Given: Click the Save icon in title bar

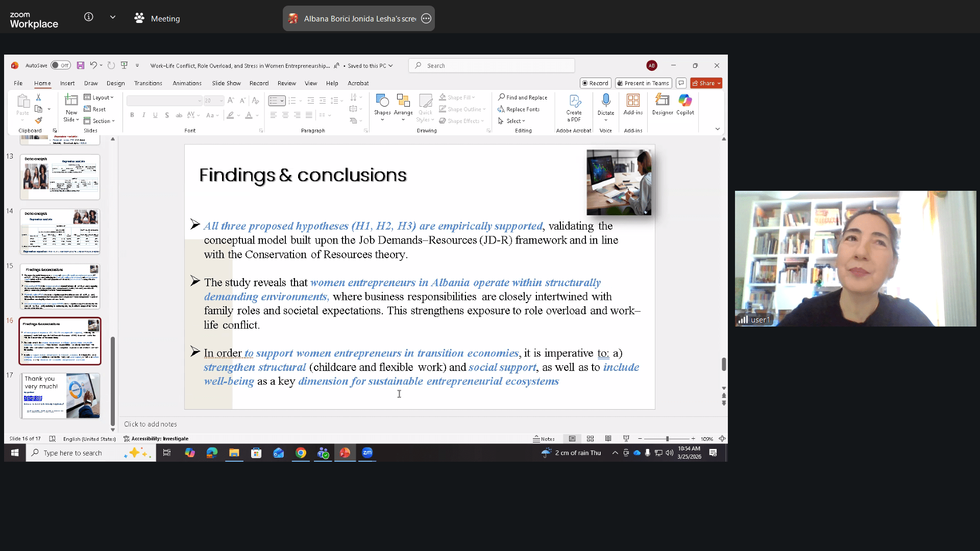Looking at the screenshot, I should click(81, 65).
